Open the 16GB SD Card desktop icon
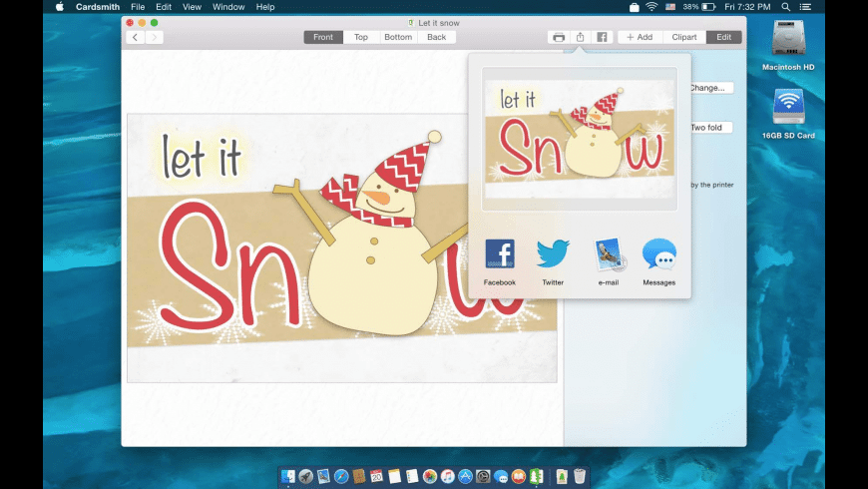The image size is (868, 489). pos(788,114)
